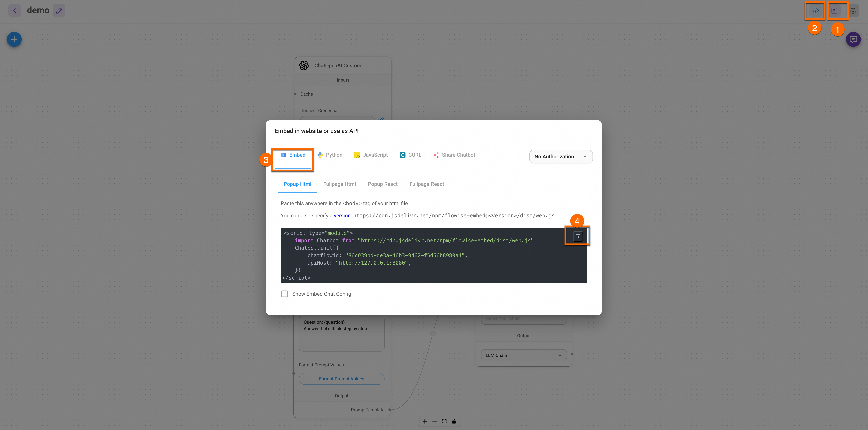The image size is (868, 430).
Task: Click the canvas zoom in plus control
Action: coord(424,421)
